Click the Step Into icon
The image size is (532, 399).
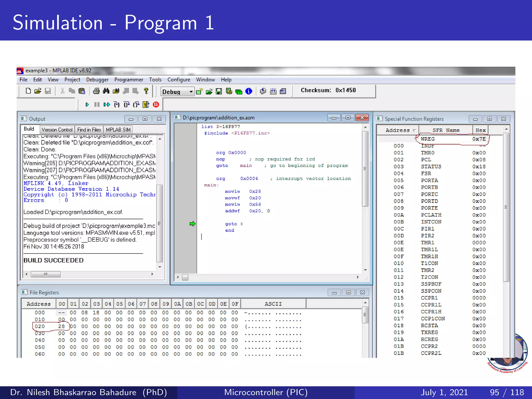tap(117, 104)
